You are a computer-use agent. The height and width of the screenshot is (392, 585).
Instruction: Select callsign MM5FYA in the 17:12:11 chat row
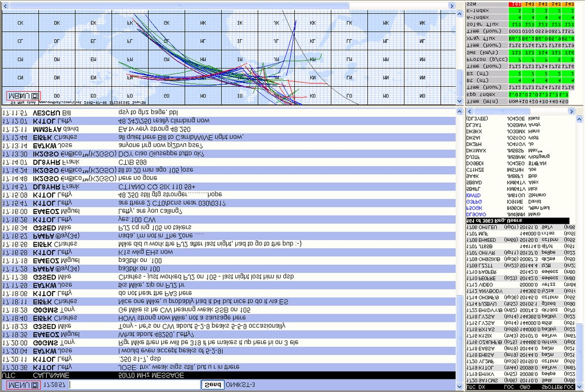point(47,130)
